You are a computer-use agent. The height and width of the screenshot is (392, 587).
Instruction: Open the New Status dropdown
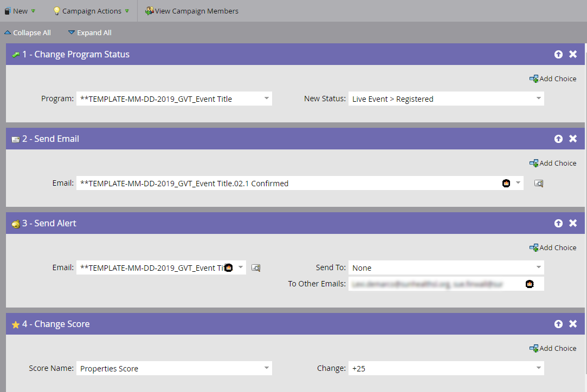tap(538, 99)
